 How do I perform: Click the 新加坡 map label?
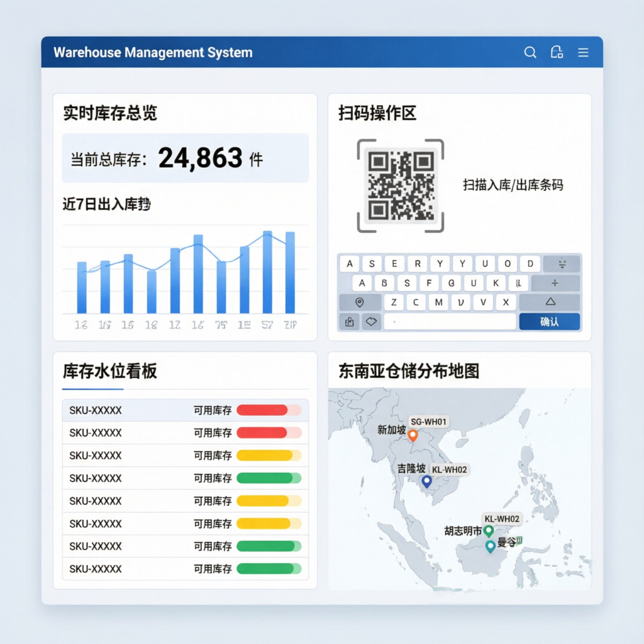pos(392,430)
